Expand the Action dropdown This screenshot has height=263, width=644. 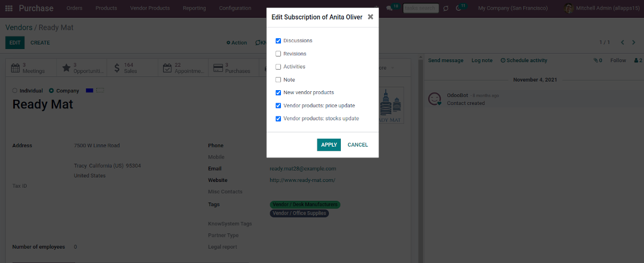point(237,43)
